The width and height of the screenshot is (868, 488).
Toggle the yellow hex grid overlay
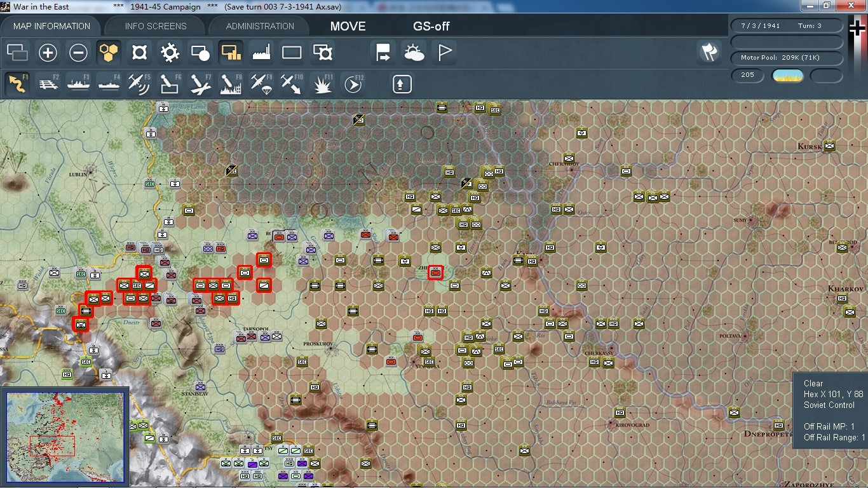[x=109, y=53]
